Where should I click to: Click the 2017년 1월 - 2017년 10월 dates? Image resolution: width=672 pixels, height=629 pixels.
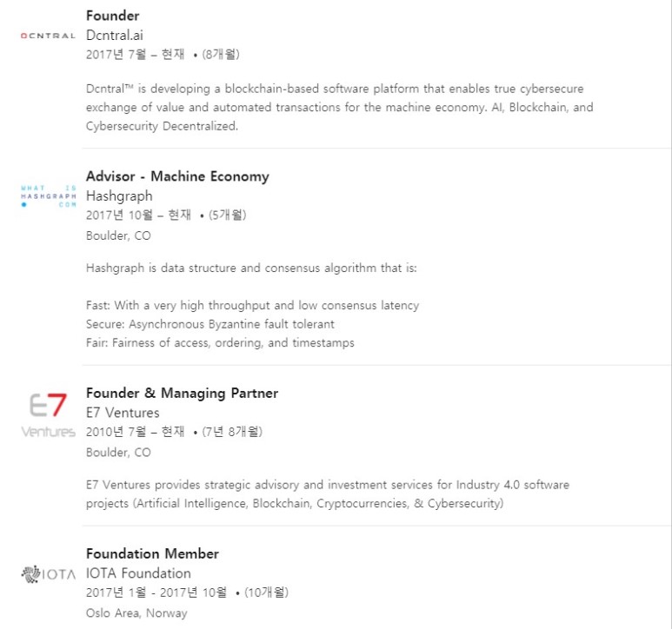tap(156, 593)
